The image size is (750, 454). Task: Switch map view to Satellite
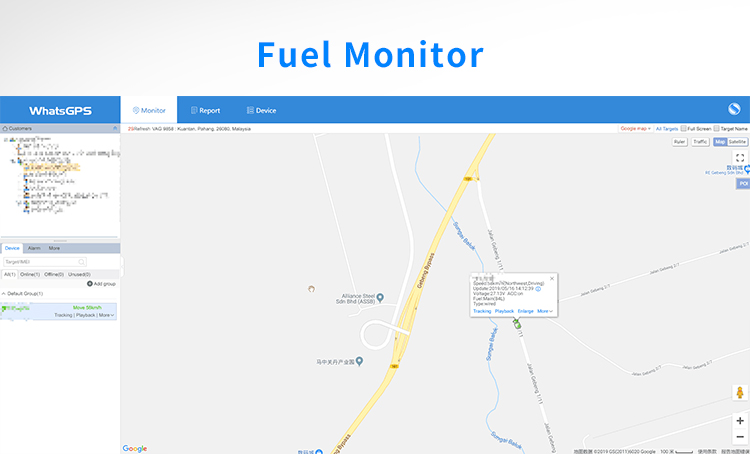[737, 142]
